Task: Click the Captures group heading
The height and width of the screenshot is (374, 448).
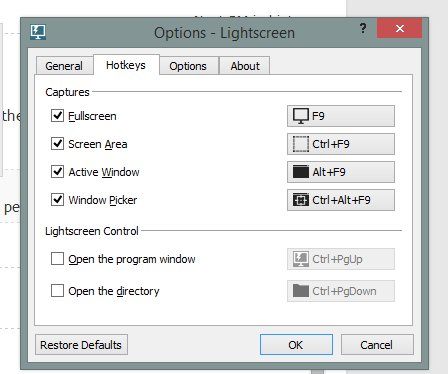Action: (67, 92)
